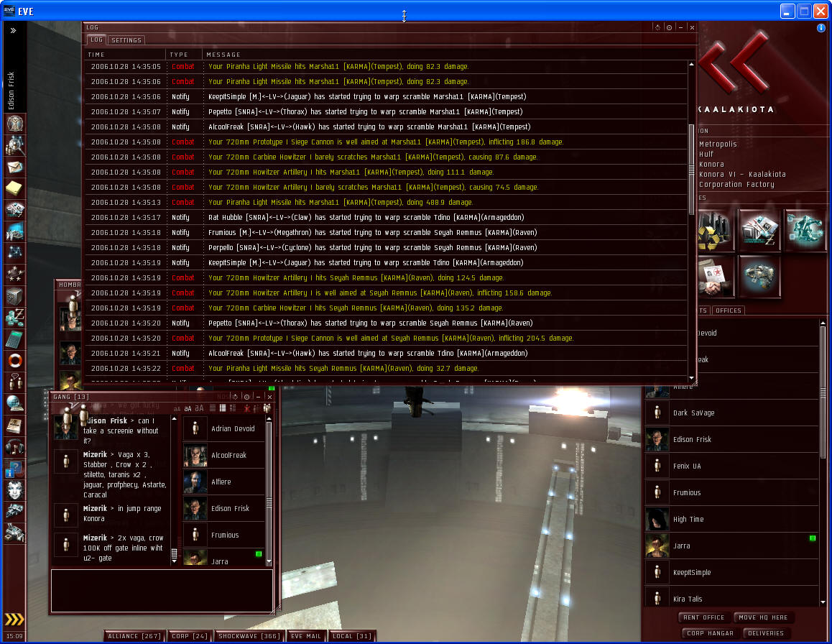Open the Corporation stars sidebar icon

point(15,275)
